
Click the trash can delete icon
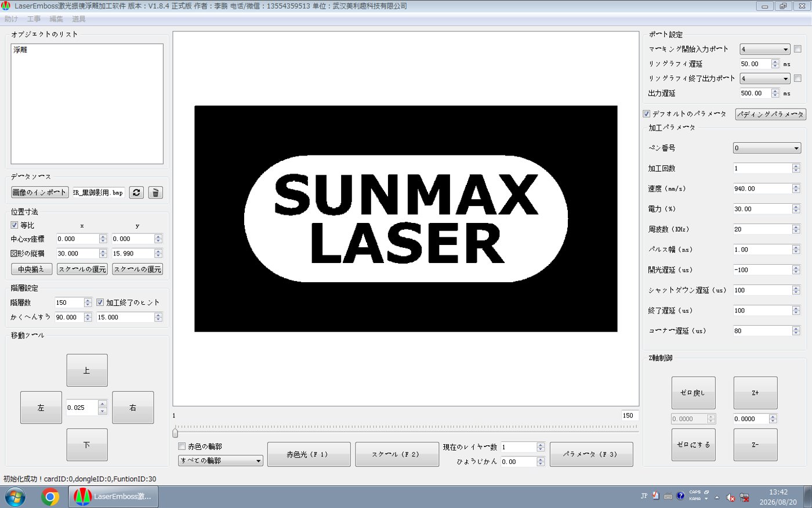(155, 193)
